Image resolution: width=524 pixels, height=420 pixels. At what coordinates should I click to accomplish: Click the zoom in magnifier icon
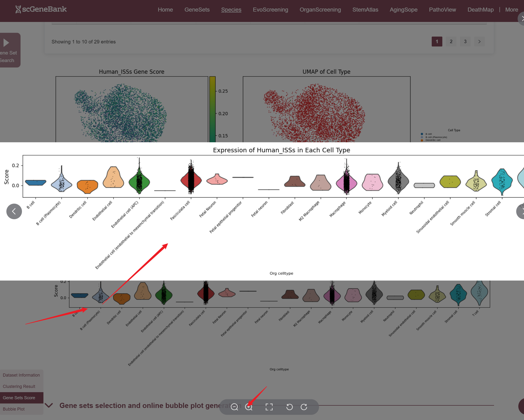tap(249, 407)
